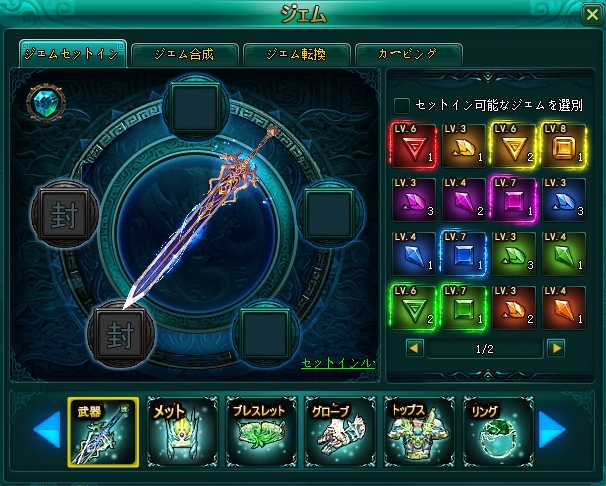Image resolution: width=606 pixels, height=486 pixels.
Task: Select the リング ring equipment icon
Action: [498, 432]
